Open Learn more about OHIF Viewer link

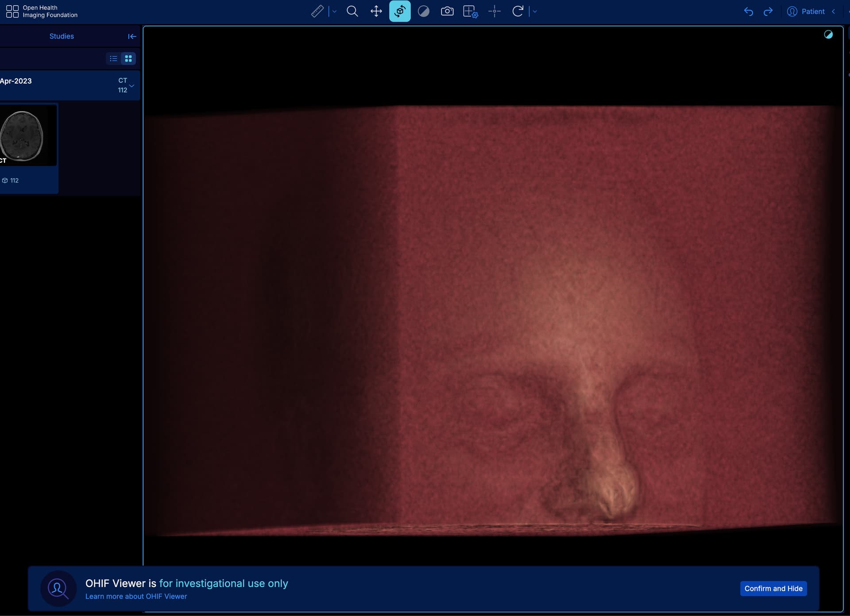(136, 597)
